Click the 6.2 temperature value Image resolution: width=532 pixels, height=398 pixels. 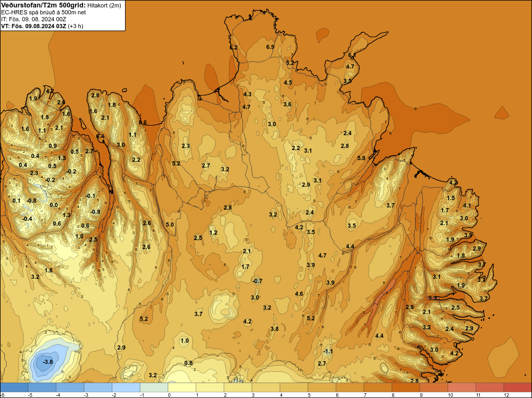point(234,47)
